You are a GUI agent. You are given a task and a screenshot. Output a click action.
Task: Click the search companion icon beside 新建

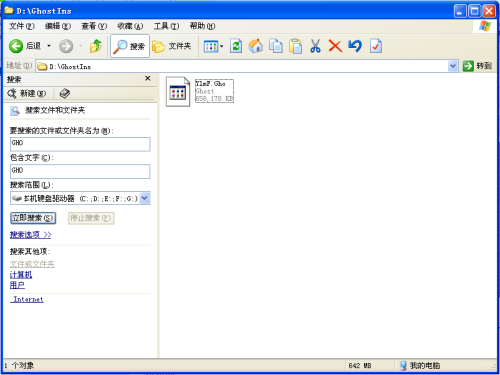point(64,94)
